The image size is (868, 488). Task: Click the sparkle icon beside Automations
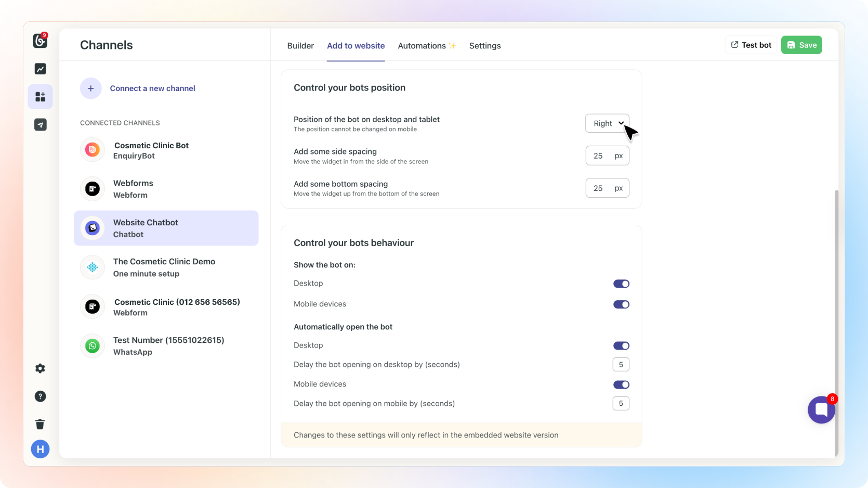tap(452, 46)
